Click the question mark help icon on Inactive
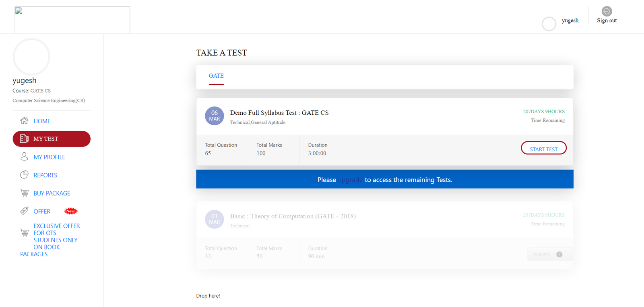This screenshot has height=307, width=644. click(559, 254)
